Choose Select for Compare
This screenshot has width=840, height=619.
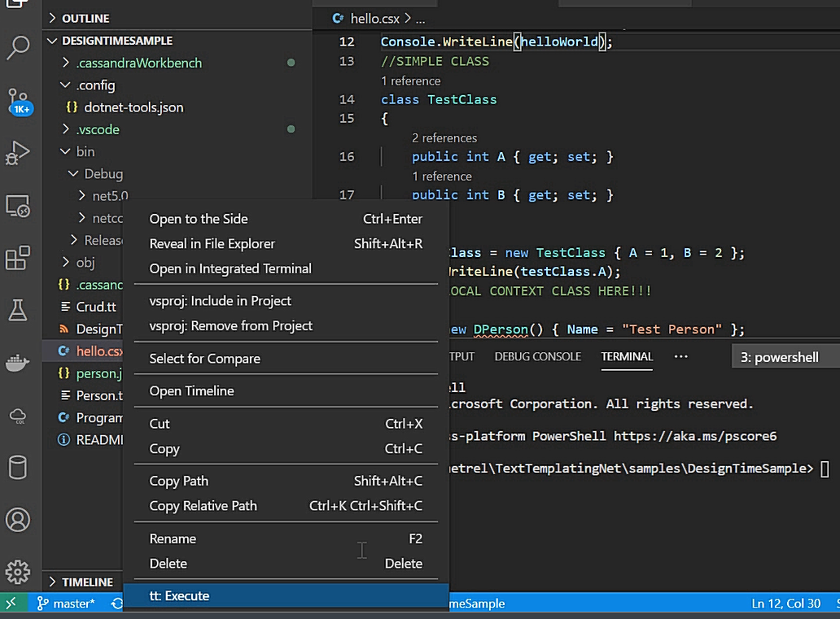point(286,358)
